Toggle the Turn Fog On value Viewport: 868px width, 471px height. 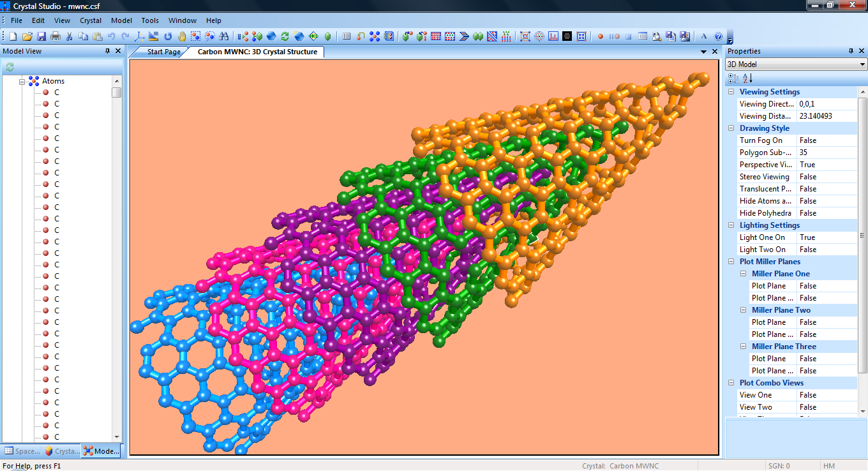tap(827, 140)
